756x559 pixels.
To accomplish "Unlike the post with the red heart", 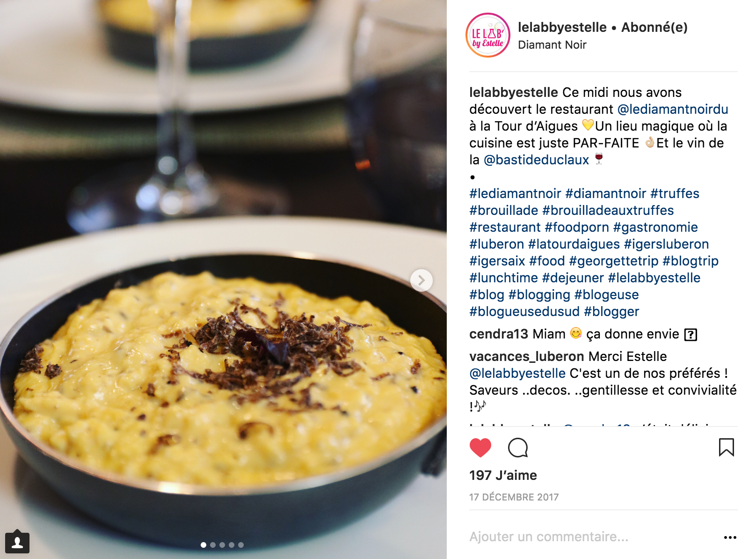I will pyautogui.click(x=480, y=448).
